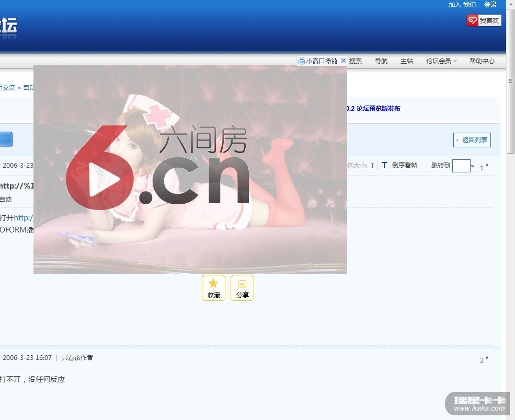
Task: Expand the 论坛会员 dropdown
Action: click(441, 61)
